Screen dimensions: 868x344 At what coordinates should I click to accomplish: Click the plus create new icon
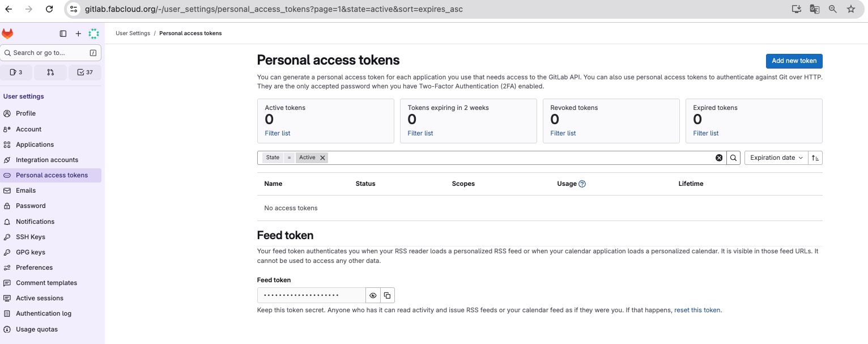pyautogui.click(x=78, y=34)
